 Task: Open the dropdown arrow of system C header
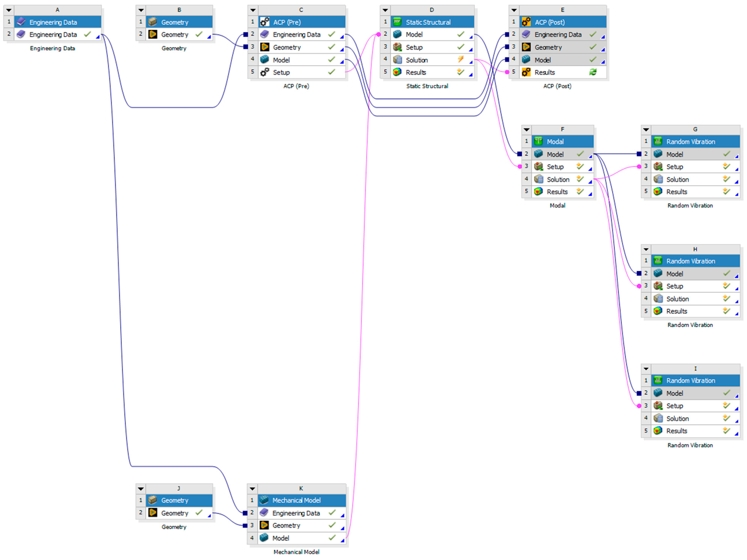pyautogui.click(x=253, y=10)
